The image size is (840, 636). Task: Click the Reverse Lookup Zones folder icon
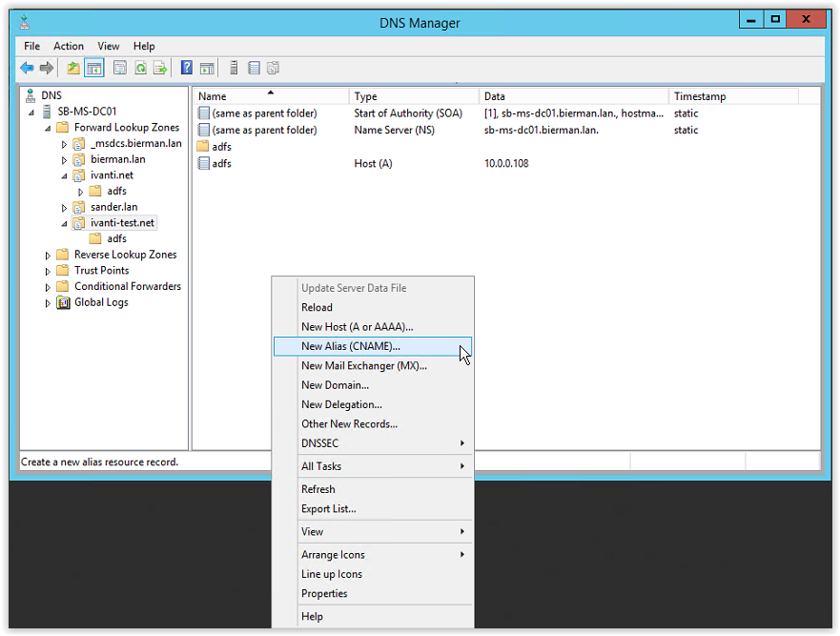coord(63,254)
